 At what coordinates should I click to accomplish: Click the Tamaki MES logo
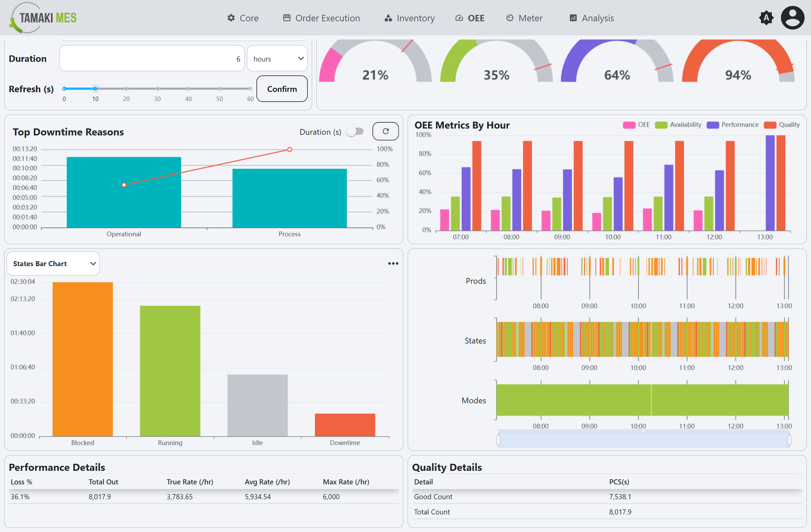tap(43, 18)
